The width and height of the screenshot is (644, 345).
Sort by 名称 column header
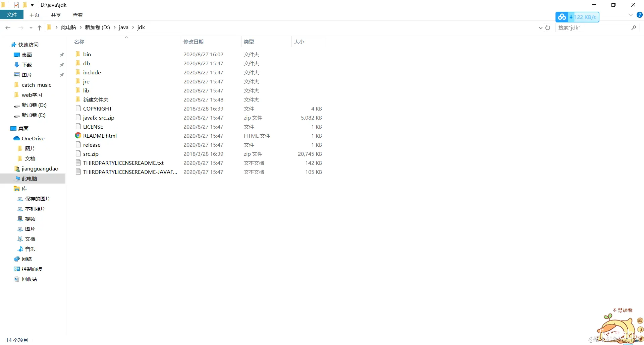point(127,42)
